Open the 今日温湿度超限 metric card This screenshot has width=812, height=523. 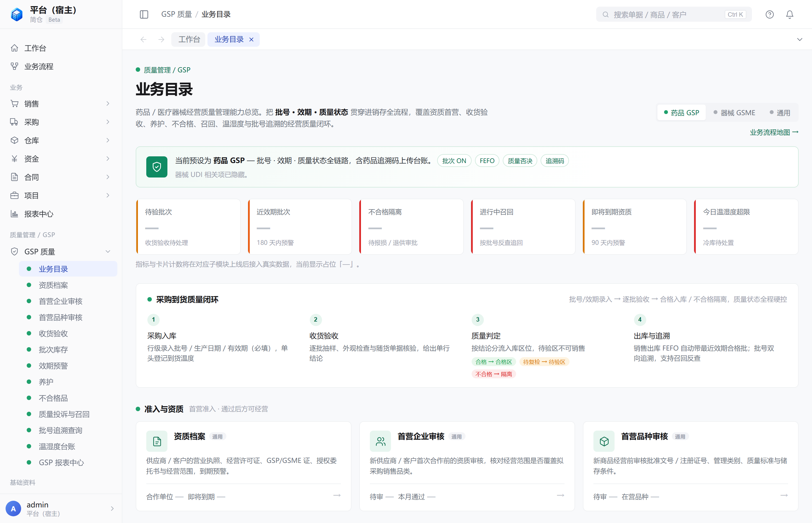coord(746,226)
